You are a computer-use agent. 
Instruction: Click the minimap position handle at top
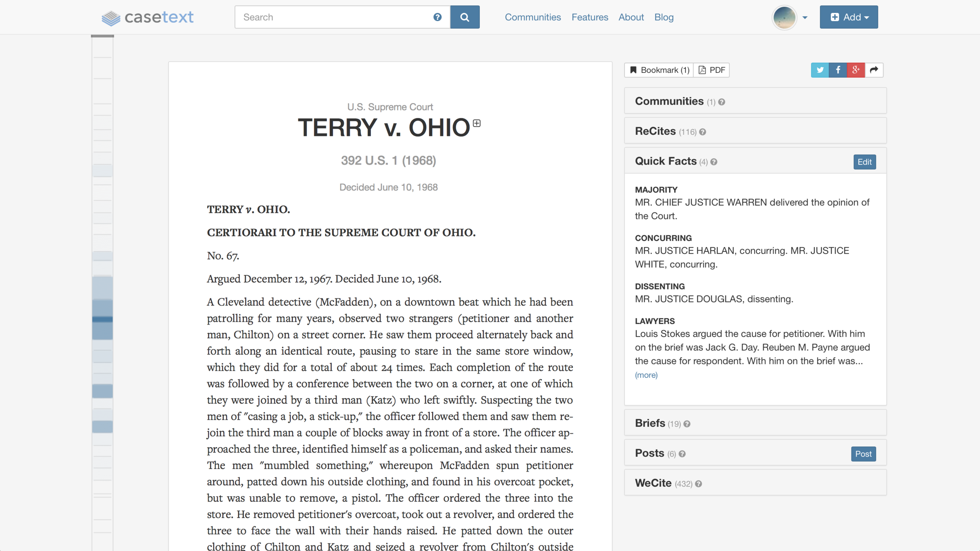pyautogui.click(x=102, y=36)
